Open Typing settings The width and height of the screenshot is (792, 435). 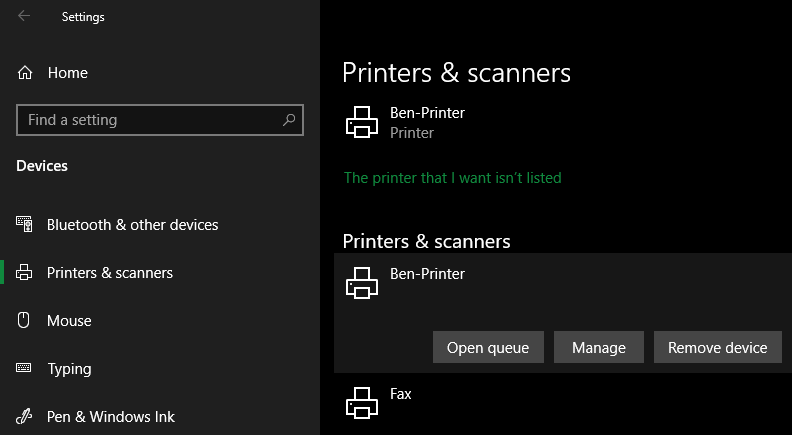tap(69, 369)
